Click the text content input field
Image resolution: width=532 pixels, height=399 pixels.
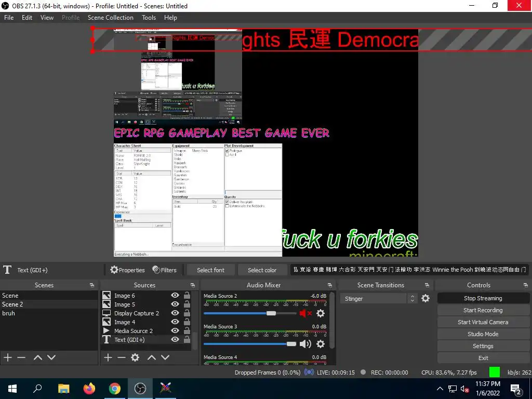pos(409,270)
